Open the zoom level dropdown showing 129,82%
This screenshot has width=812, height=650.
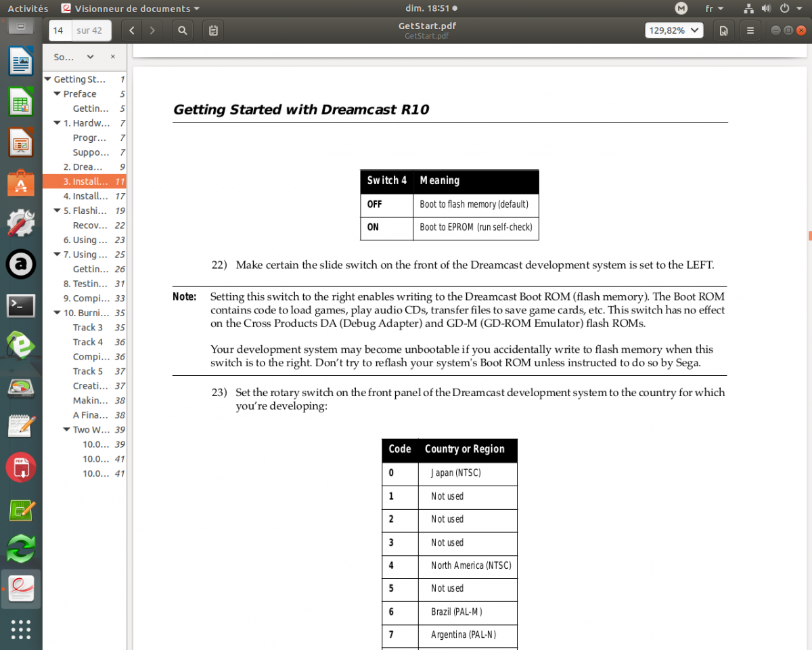[674, 30]
